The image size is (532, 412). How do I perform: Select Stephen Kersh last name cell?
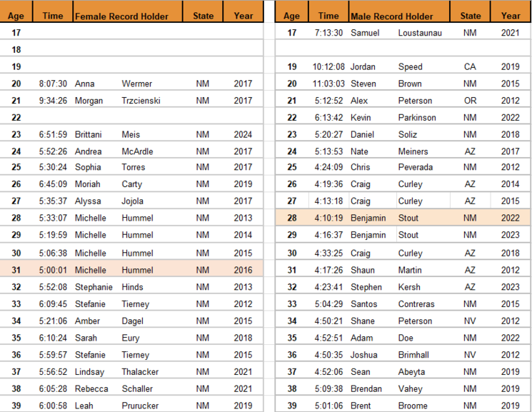click(409, 287)
